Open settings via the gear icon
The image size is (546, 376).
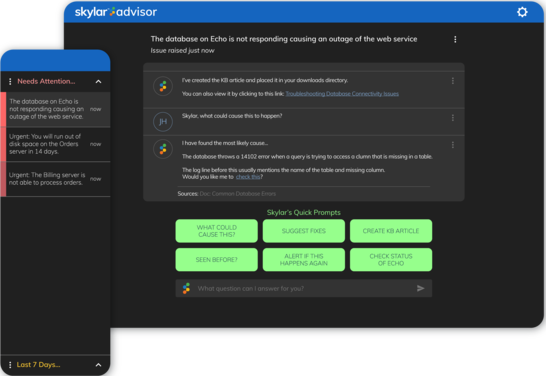[522, 12]
